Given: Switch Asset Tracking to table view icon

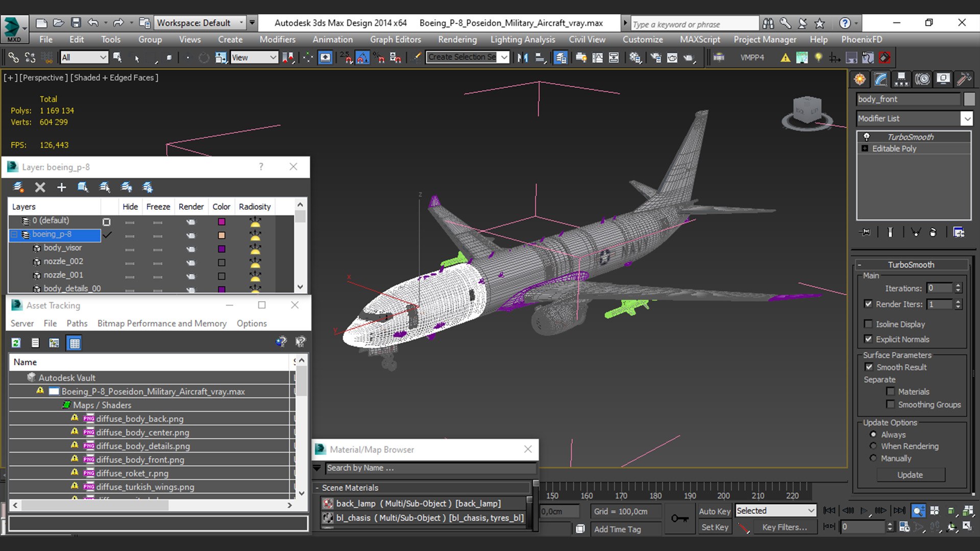Looking at the screenshot, I should pyautogui.click(x=75, y=343).
